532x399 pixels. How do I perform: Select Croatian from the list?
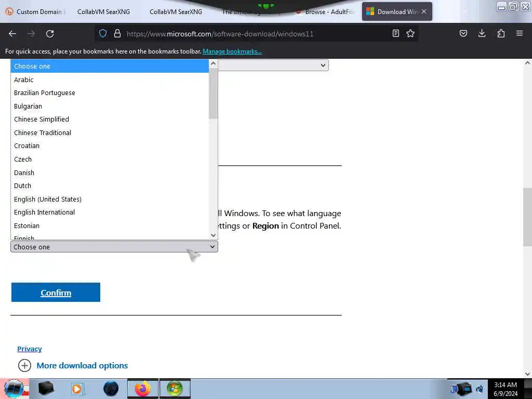pyautogui.click(x=110, y=145)
